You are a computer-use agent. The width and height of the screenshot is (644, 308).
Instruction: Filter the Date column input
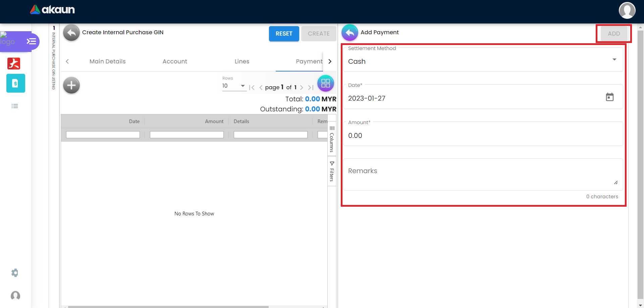pos(103,135)
